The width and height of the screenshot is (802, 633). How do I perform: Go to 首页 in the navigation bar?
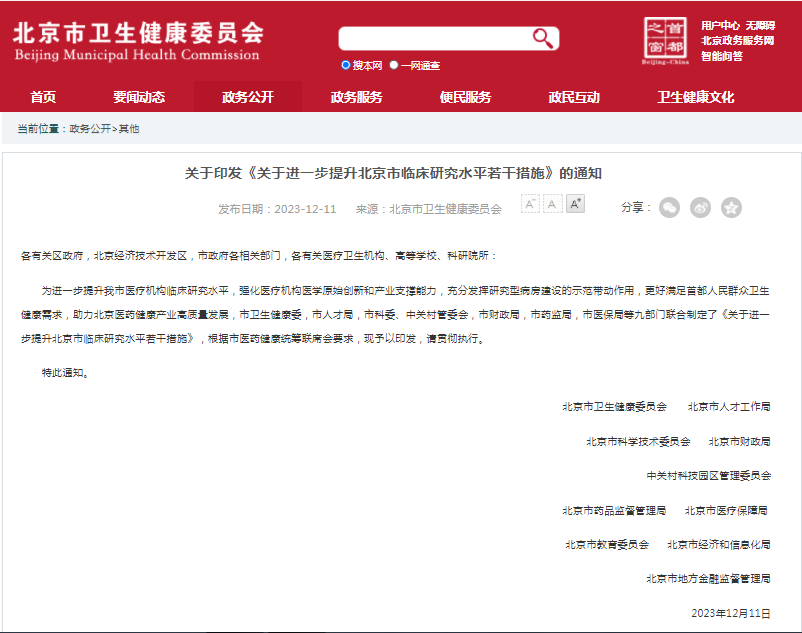(43, 97)
